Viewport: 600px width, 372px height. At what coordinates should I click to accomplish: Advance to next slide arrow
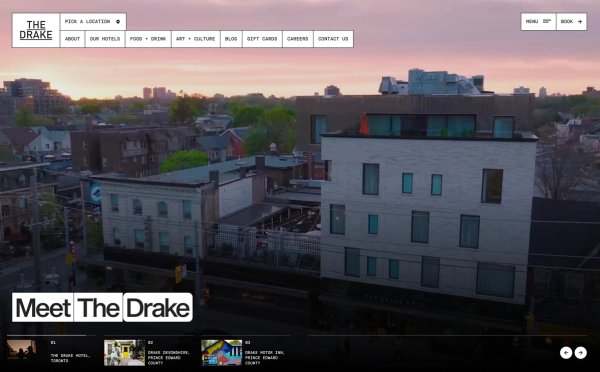[580, 352]
